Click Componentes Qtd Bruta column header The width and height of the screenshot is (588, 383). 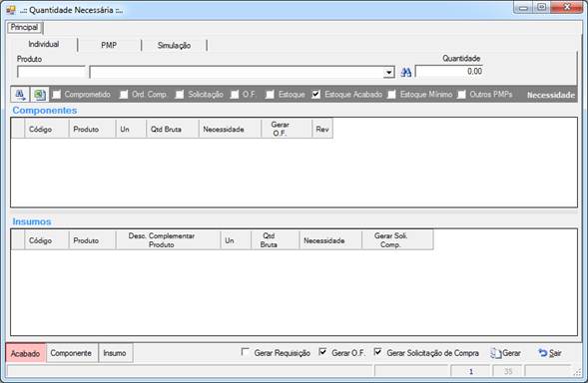tap(172, 129)
